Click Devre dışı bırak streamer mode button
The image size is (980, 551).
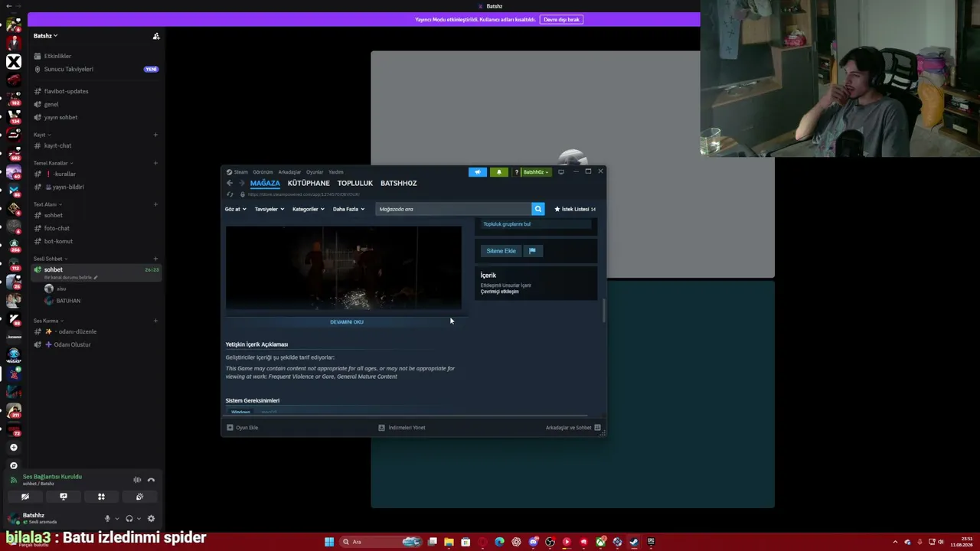click(x=562, y=19)
